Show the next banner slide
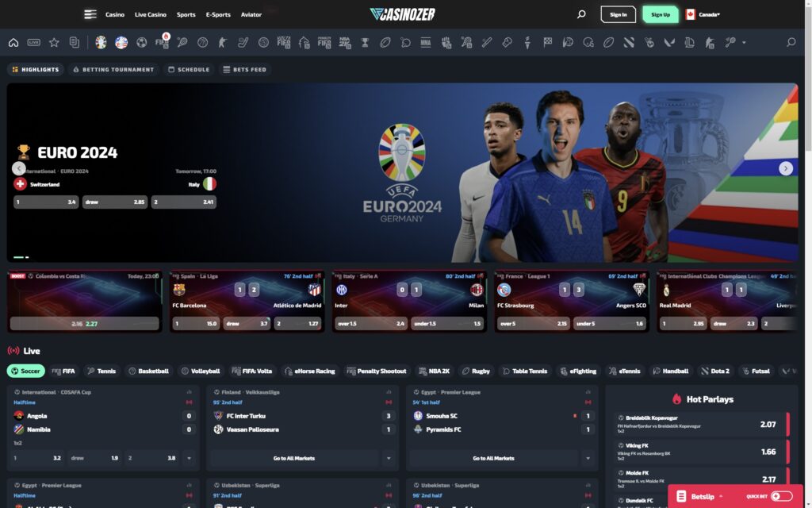Viewport: 812px width, 508px height. [x=786, y=168]
